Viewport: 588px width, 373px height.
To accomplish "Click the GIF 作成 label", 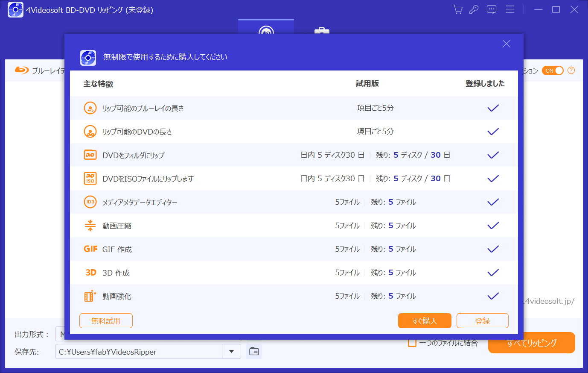I will (x=117, y=249).
